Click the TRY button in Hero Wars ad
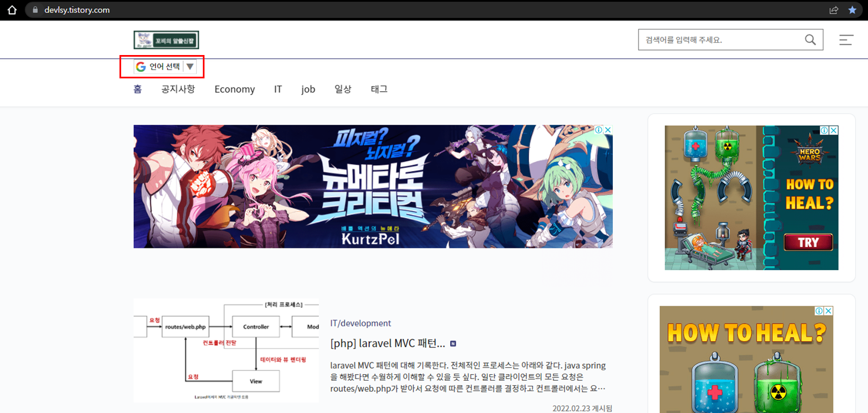 point(808,242)
